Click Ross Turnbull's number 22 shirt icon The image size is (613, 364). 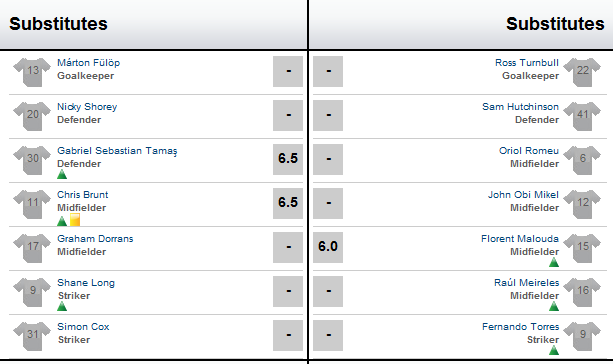pos(583,72)
